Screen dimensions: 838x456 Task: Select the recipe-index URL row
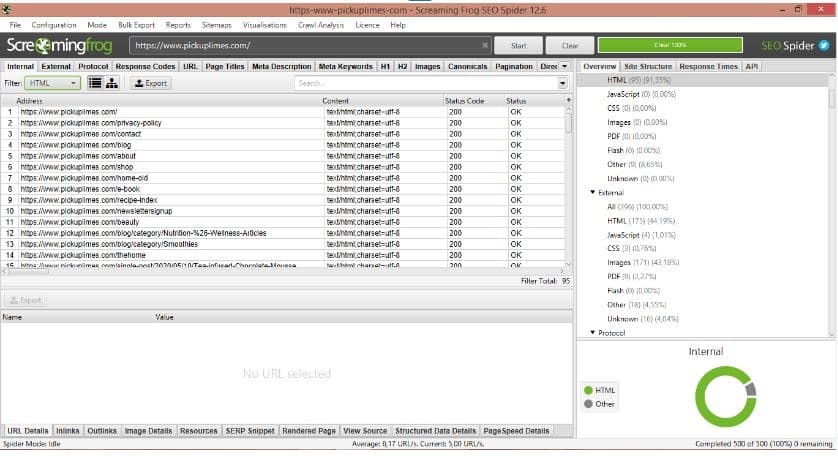point(283,200)
